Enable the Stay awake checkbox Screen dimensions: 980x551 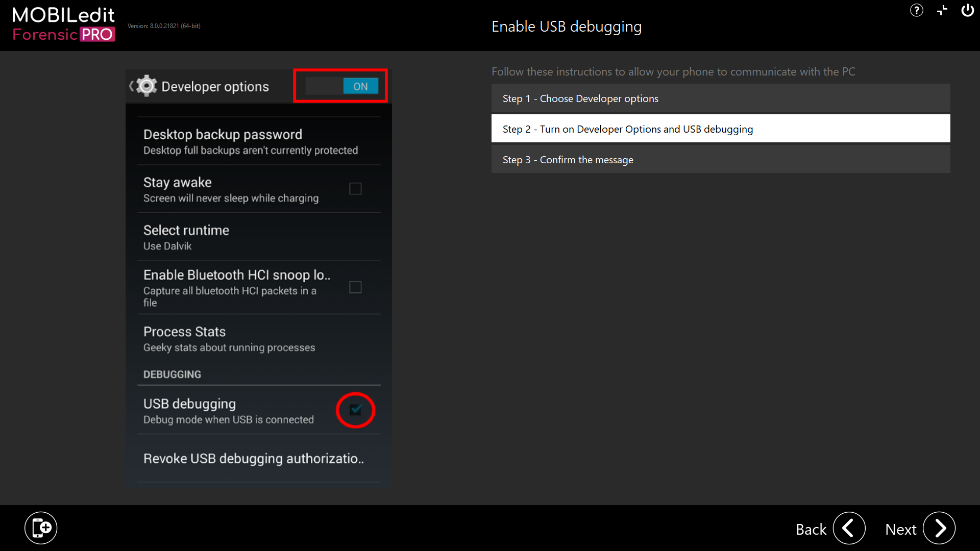[355, 188]
